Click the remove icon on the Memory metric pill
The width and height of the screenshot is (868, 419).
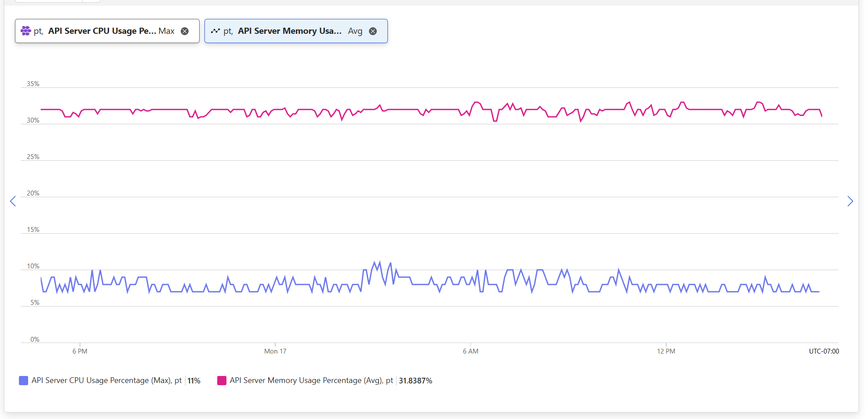click(x=373, y=31)
